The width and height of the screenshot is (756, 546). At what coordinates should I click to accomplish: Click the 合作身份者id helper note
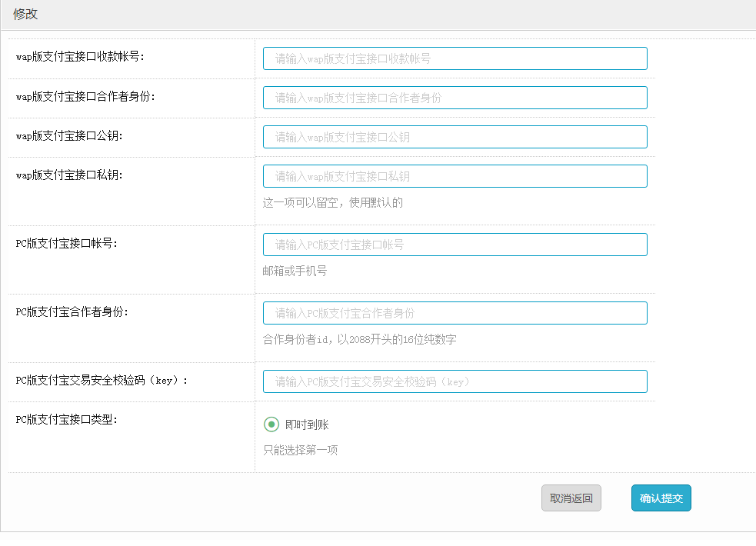(x=359, y=340)
